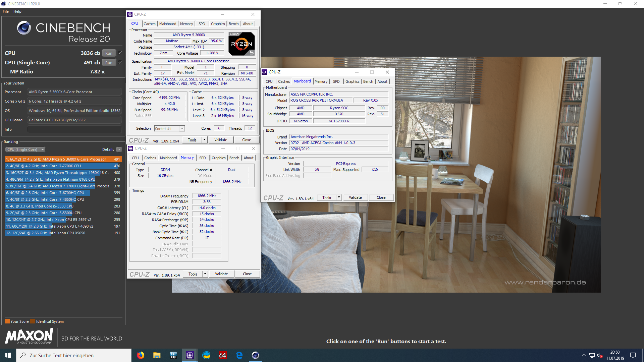Click the CPU-Z taskbar icon
The height and width of the screenshot is (362, 644).
click(190, 355)
